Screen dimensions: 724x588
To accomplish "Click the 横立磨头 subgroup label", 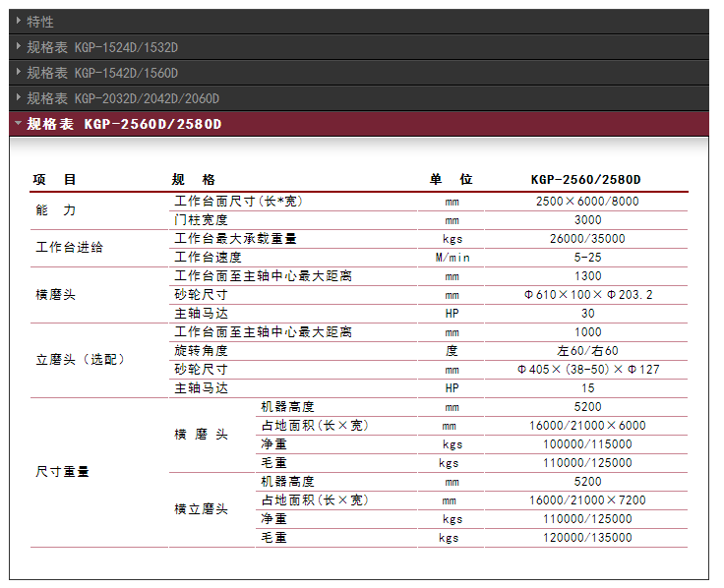I will click(201, 509).
